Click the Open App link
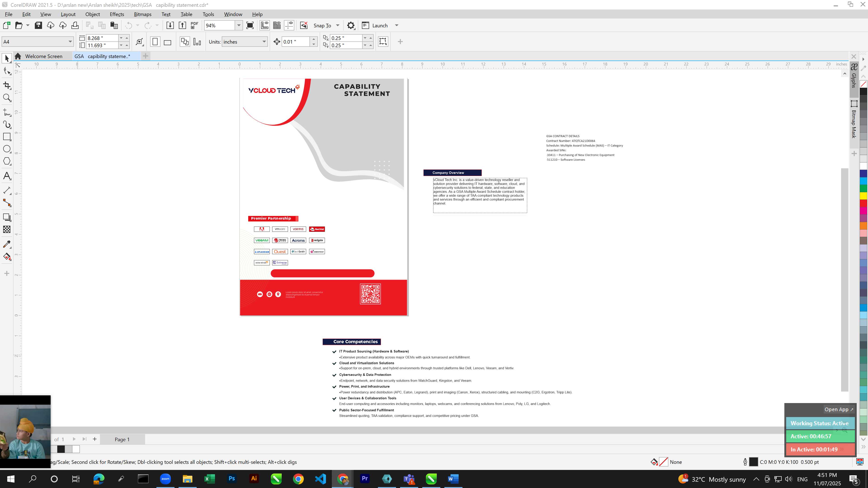The width and height of the screenshot is (868, 488). 839,410
